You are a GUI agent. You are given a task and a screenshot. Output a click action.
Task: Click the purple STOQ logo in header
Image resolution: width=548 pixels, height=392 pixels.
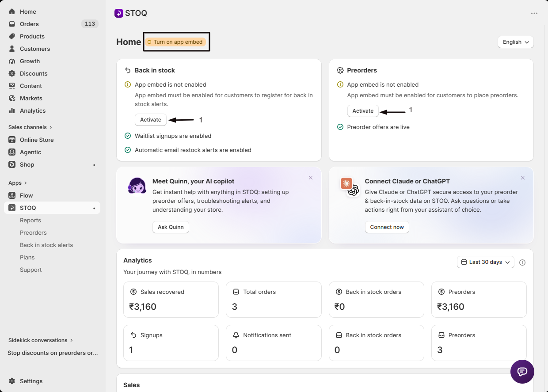click(x=118, y=13)
